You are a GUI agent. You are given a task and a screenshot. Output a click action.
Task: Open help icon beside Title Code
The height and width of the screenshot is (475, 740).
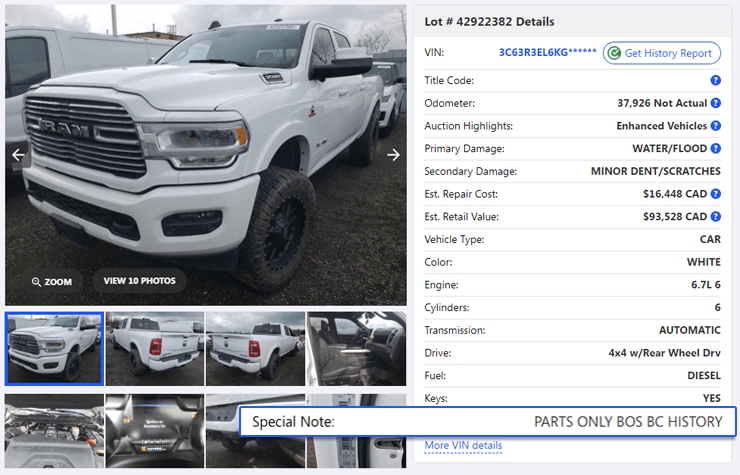[715, 80]
